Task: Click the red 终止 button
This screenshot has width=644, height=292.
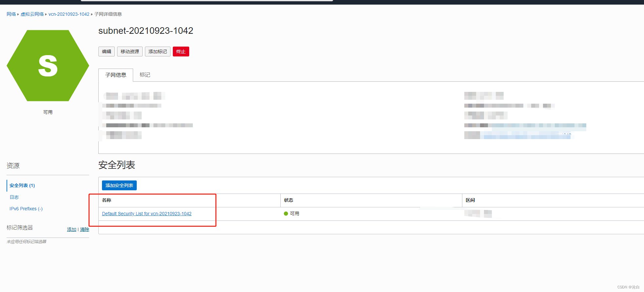Action: tap(181, 52)
